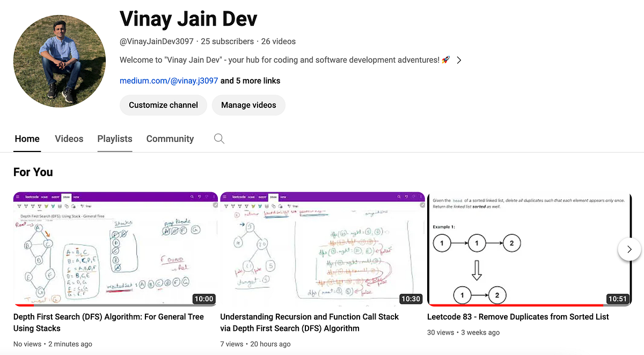Screen dimensions: 644x355
Task: Open the Understanding Recursion video title
Action: click(309, 322)
